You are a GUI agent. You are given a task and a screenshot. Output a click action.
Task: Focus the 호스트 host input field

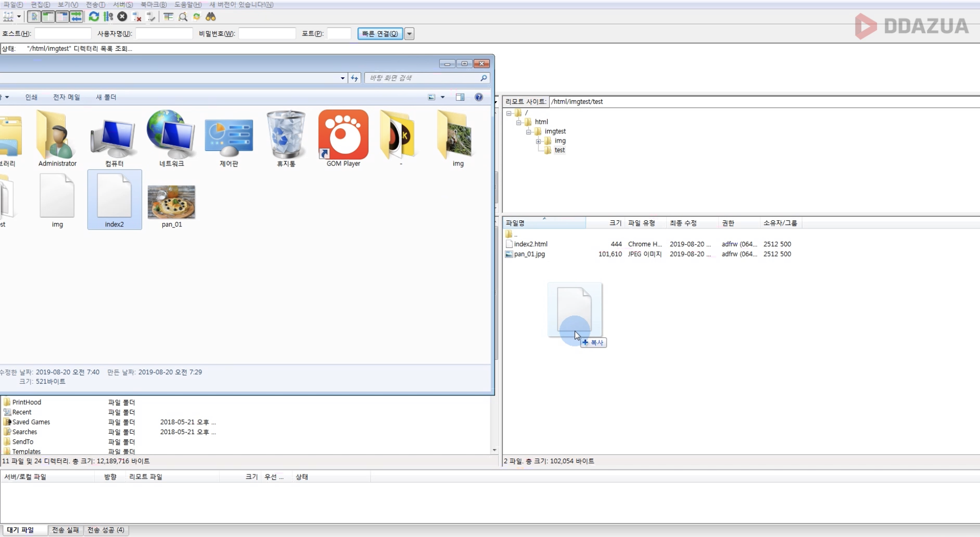(x=63, y=34)
